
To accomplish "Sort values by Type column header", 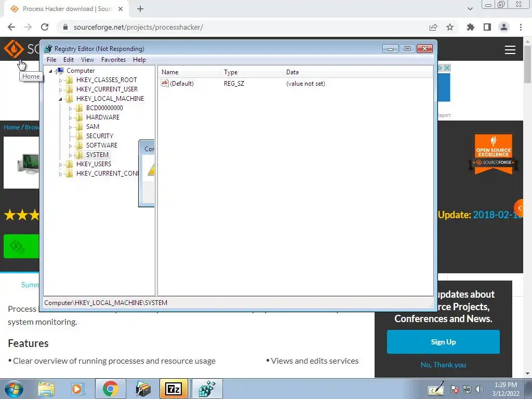I will tap(251, 72).
